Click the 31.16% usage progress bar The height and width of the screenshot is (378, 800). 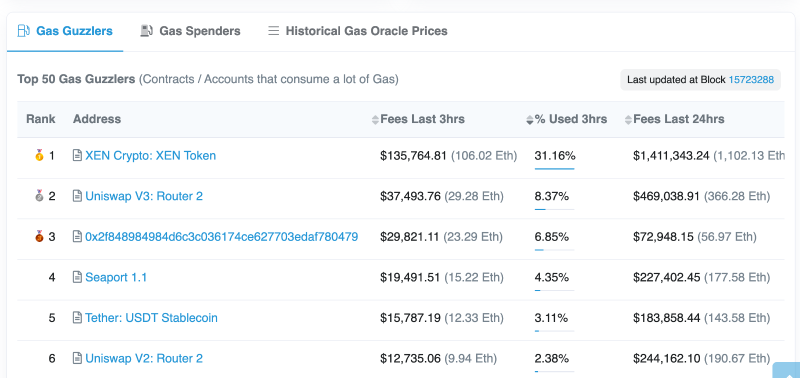(x=554, y=169)
